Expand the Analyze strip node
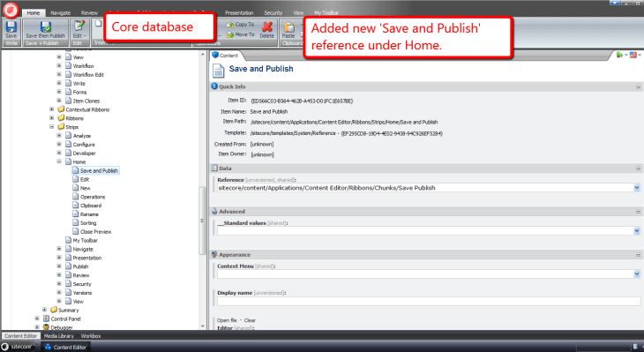Image resolution: width=644 pixels, height=352 pixels. pos(59,136)
